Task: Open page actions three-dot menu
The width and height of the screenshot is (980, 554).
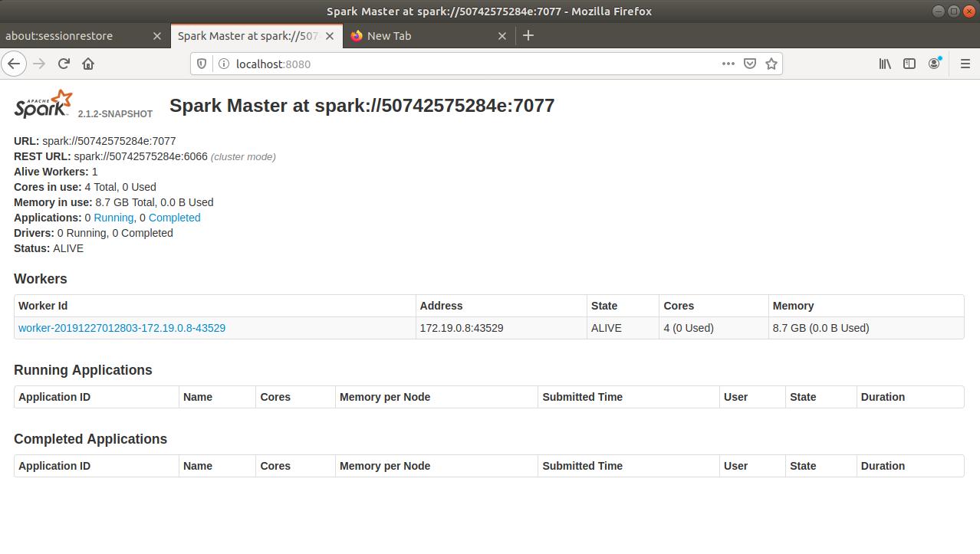Action: (728, 64)
